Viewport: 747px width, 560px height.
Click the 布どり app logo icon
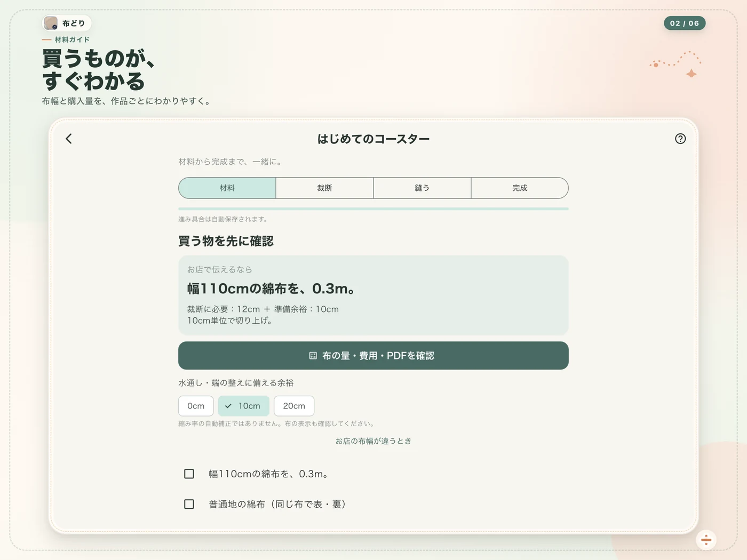pyautogui.click(x=51, y=23)
